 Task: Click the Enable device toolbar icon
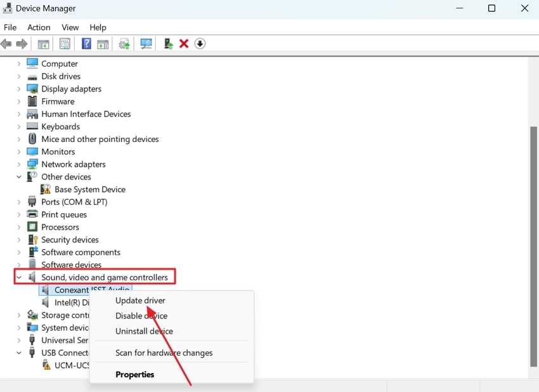169,44
